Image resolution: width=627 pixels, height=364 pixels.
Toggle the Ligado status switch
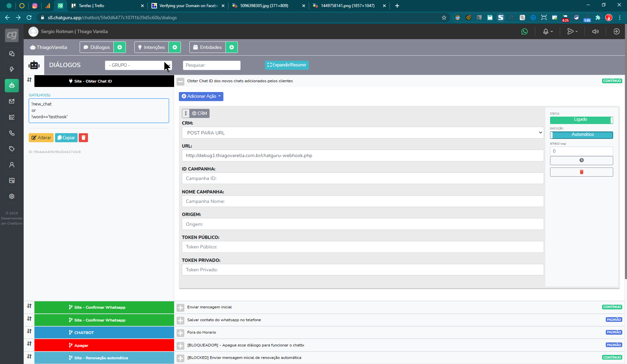[581, 120]
